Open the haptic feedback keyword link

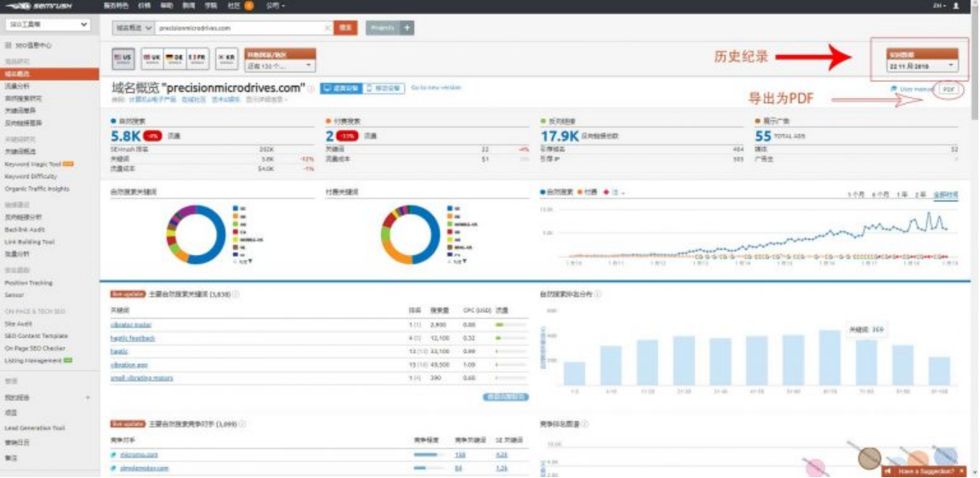point(133,338)
